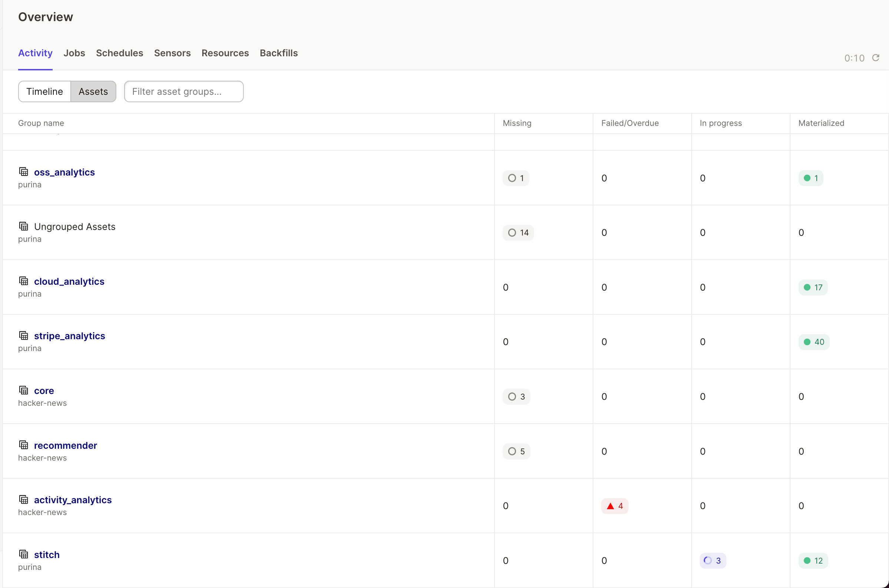The height and width of the screenshot is (588, 889).
Task: Open the core asset group link
Action: click(x=44, y=391)
